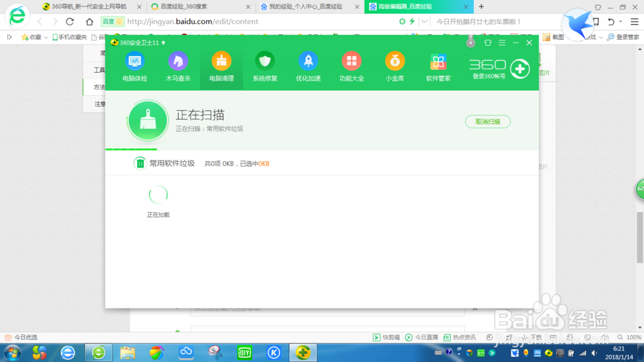
Task: Open the browser hamburger menu
Action: 634,21
